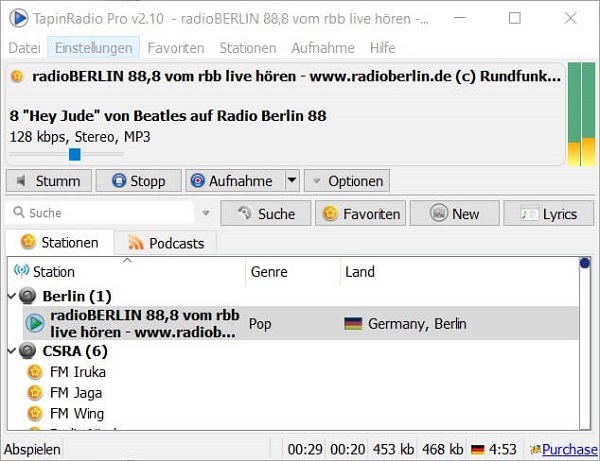Click the broadcast signal icon in Station header
This screenshot has height=461, width=600.
click(x=21, y=270)
